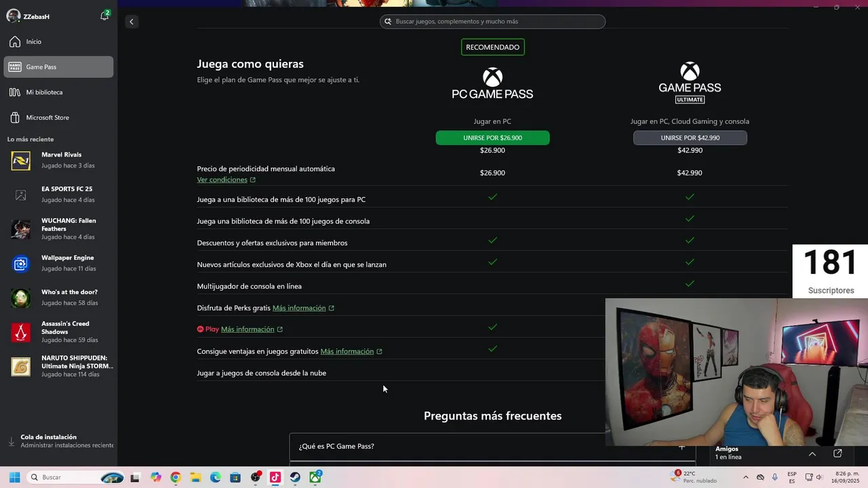The width and height of the screenshot is (868, 488).
Task: Click microphone tray icon
Action: [x=774, y=477]
